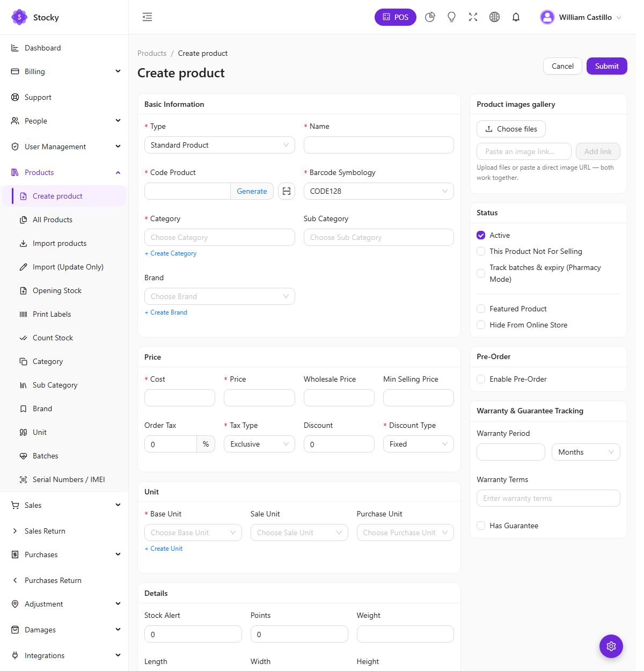This screenshot has width=644, height=671.
Task: Click the Unit quote-mark icon in the sidebar
Action: (23, 432)
